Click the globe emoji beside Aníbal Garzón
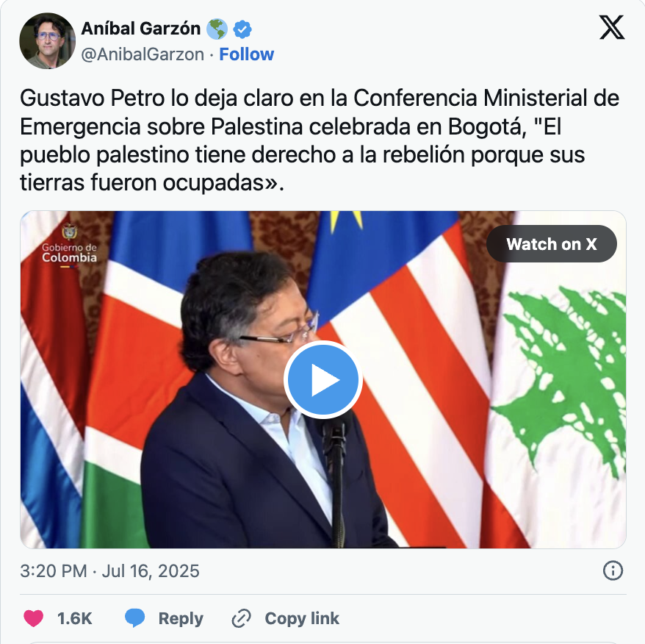 coord(217,29)
